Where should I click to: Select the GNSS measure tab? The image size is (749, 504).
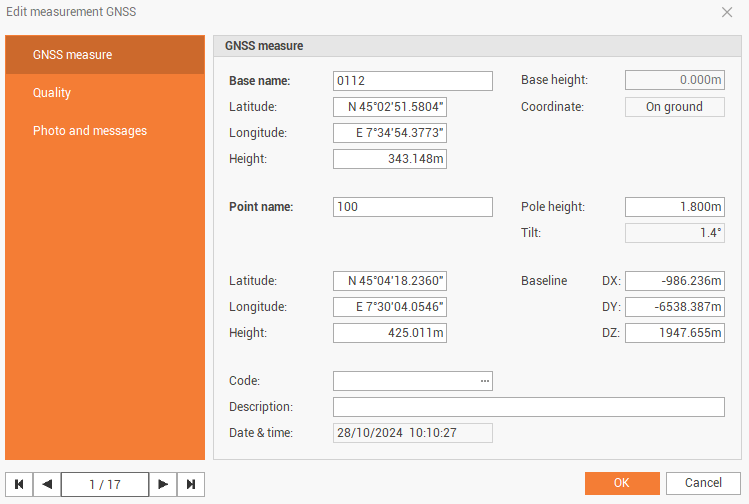[x=105, y=54]
